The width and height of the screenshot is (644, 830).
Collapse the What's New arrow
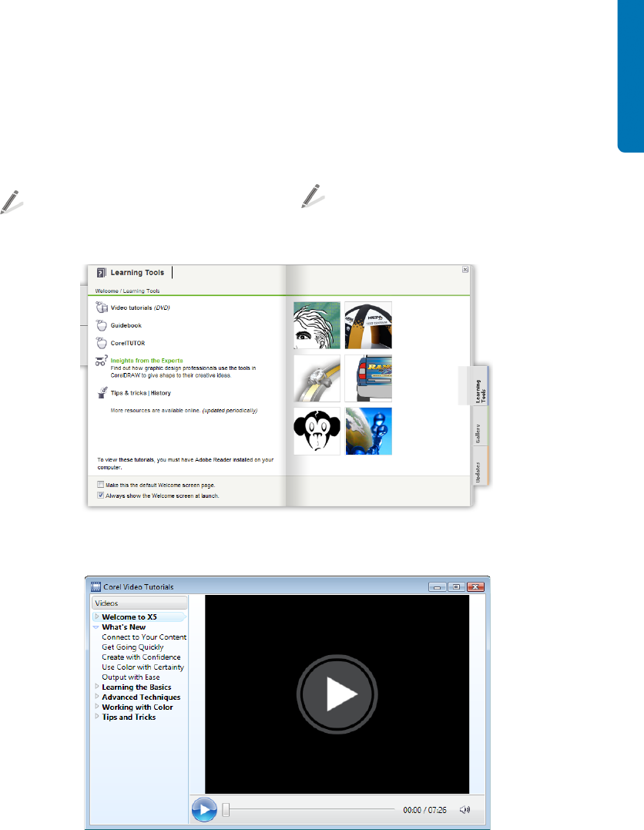pos(96,627)
